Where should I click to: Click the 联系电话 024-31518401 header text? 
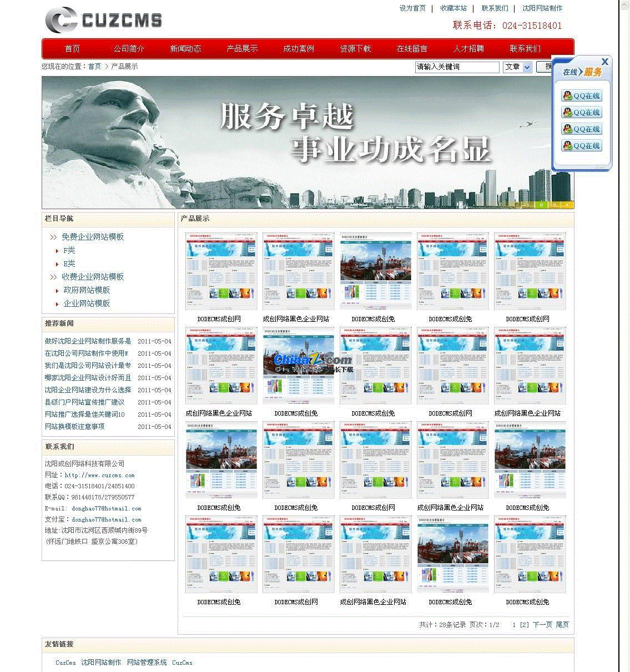coord(507,26)
